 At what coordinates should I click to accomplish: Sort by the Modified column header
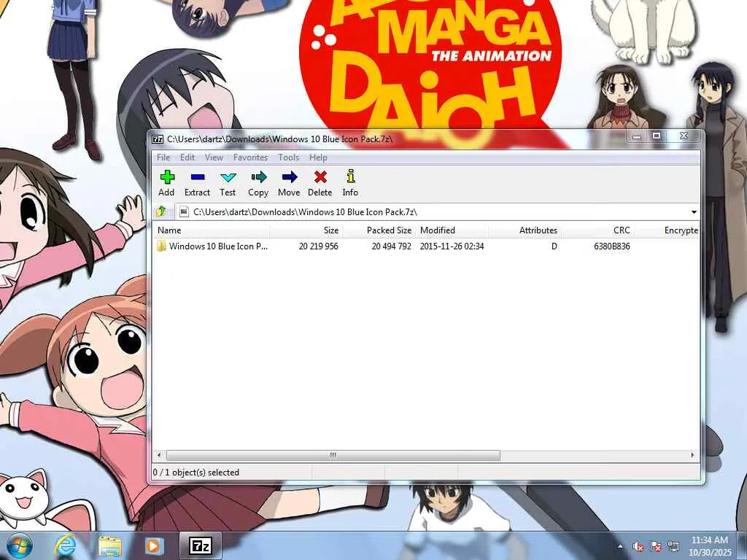pyautogui.click(x=452, y=230)
